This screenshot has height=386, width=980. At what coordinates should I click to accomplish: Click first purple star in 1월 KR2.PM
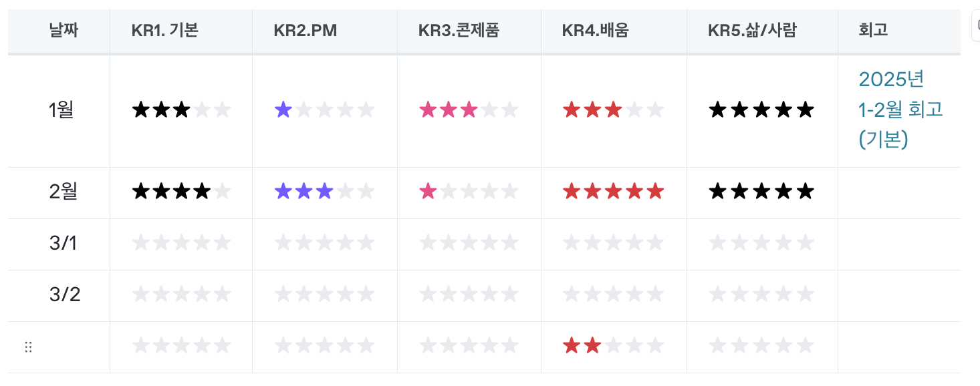283,110
